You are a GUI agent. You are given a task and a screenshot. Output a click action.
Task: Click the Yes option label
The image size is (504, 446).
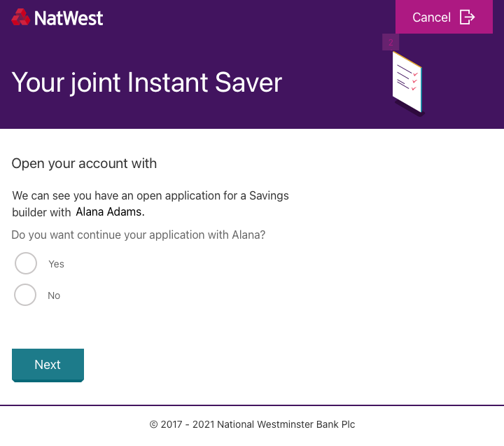(x=56, y=264)
